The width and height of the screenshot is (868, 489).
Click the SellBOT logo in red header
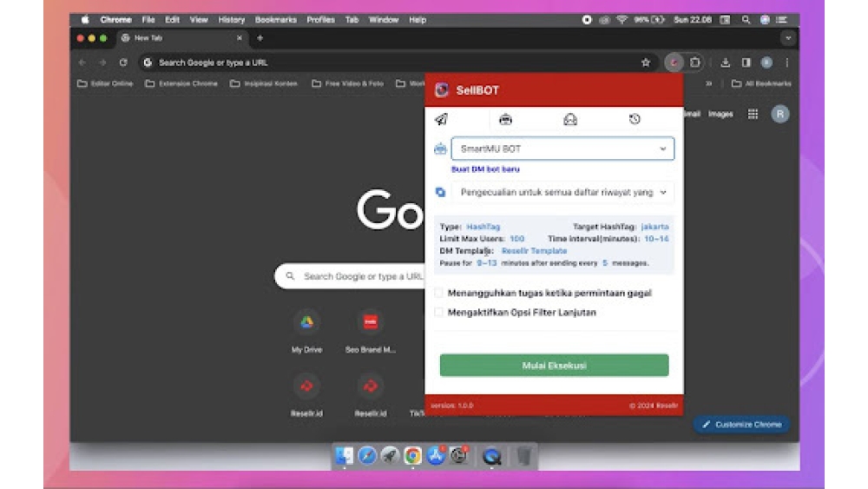[x=442, y=89]
